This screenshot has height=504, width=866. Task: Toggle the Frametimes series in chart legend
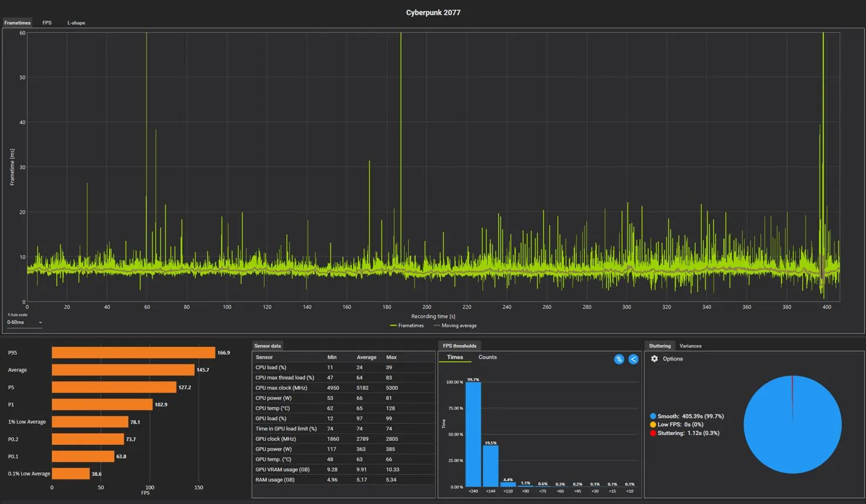pos(407,326)
